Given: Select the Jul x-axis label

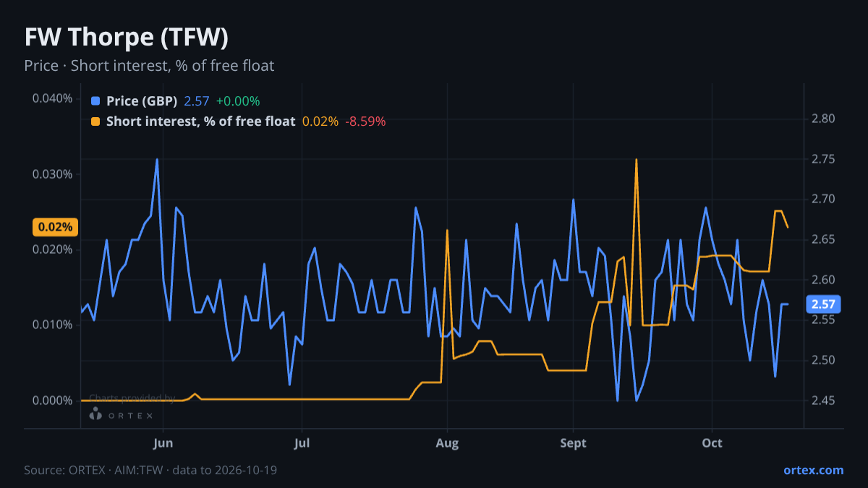Looking at the screenshot, I should point(303,442).
